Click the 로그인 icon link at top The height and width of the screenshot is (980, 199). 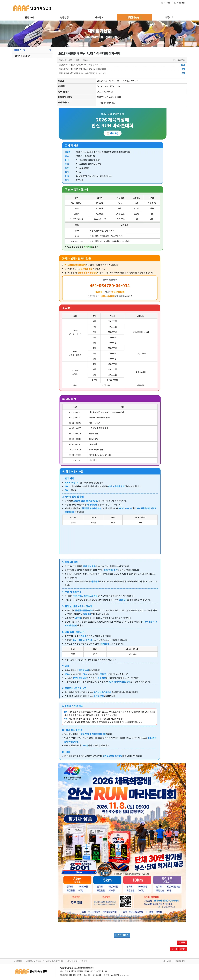point(165,3)
